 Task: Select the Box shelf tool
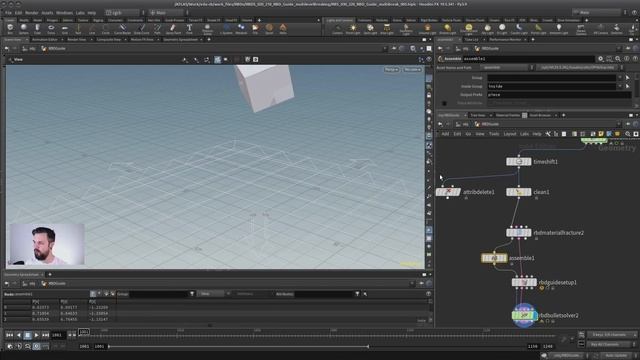pos(10,29)
